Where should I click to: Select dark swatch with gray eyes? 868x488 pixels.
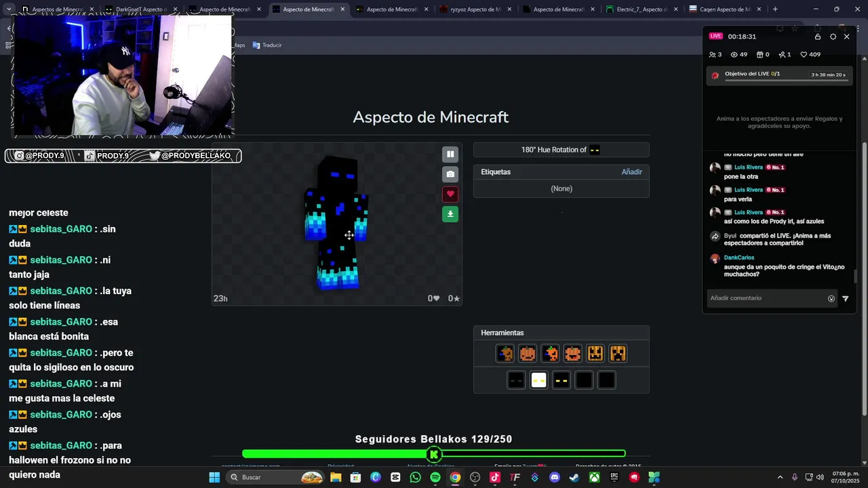[516, 380]
